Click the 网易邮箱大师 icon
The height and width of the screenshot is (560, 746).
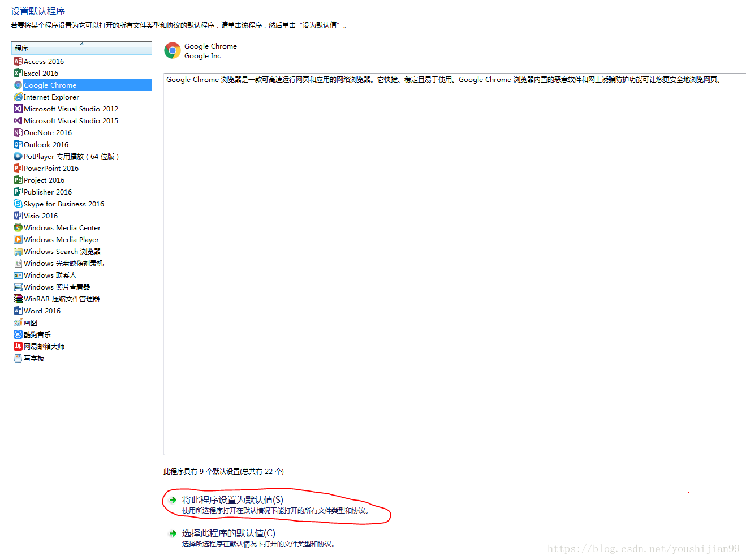18,346
